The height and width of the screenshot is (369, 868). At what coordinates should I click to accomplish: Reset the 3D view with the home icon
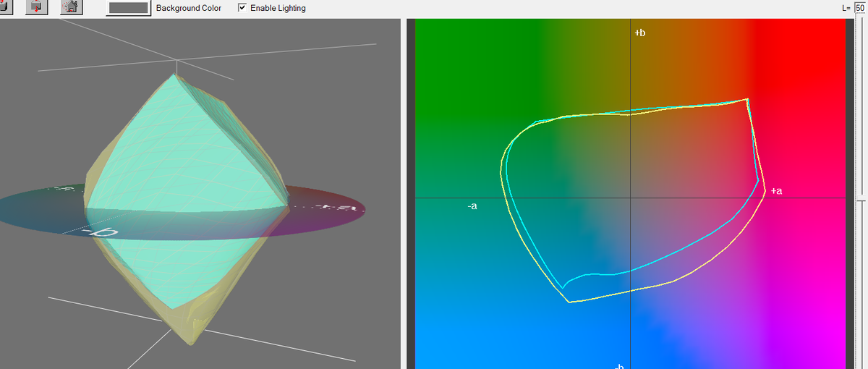[70, 7]
